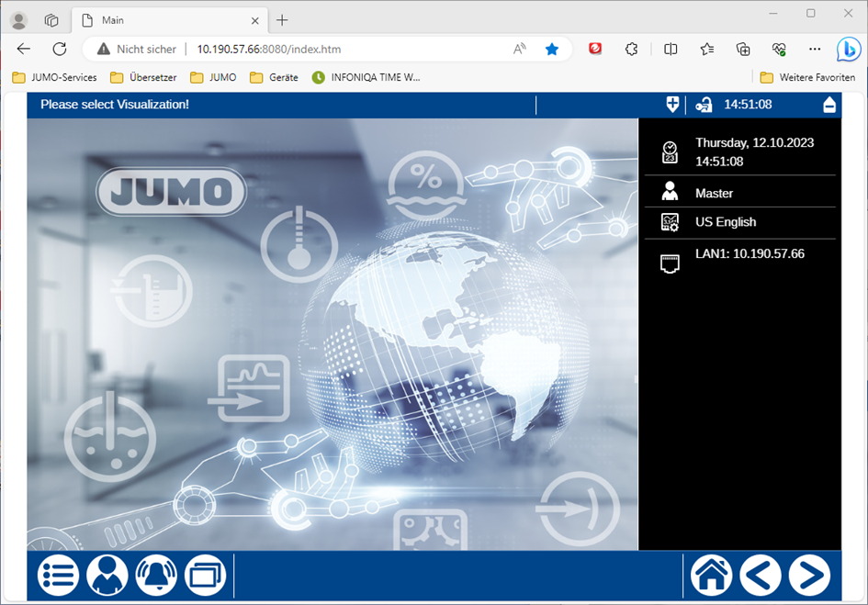Select the US English language entry
This screenshot has width=868, height=605.
(x=726, y=222)
